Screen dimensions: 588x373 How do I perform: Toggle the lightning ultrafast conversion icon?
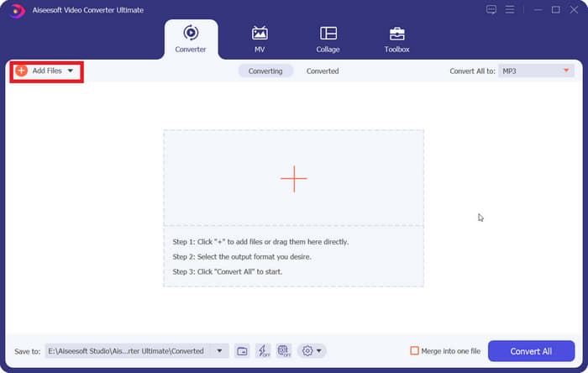pyautogui.click(x=263, y=351)
